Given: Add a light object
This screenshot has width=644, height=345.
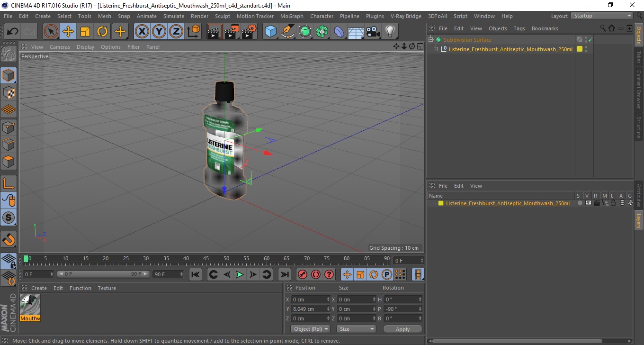Looking at the screenshot, I should 390,32.
